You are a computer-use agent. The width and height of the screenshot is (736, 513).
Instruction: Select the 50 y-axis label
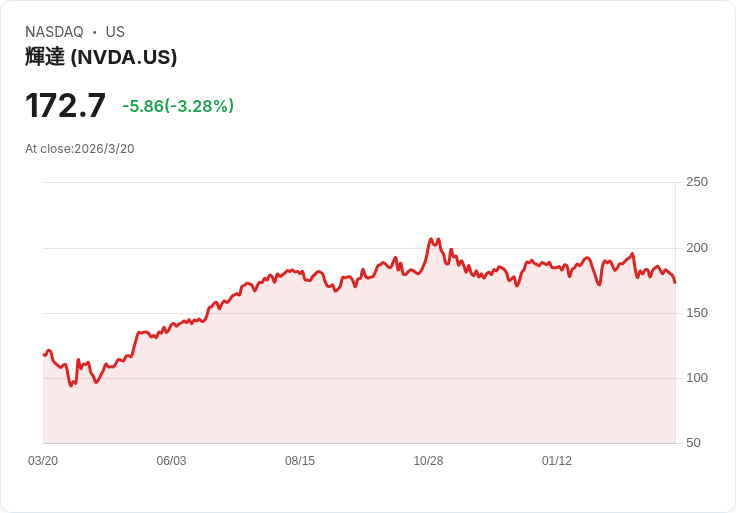tap(693, 443)
